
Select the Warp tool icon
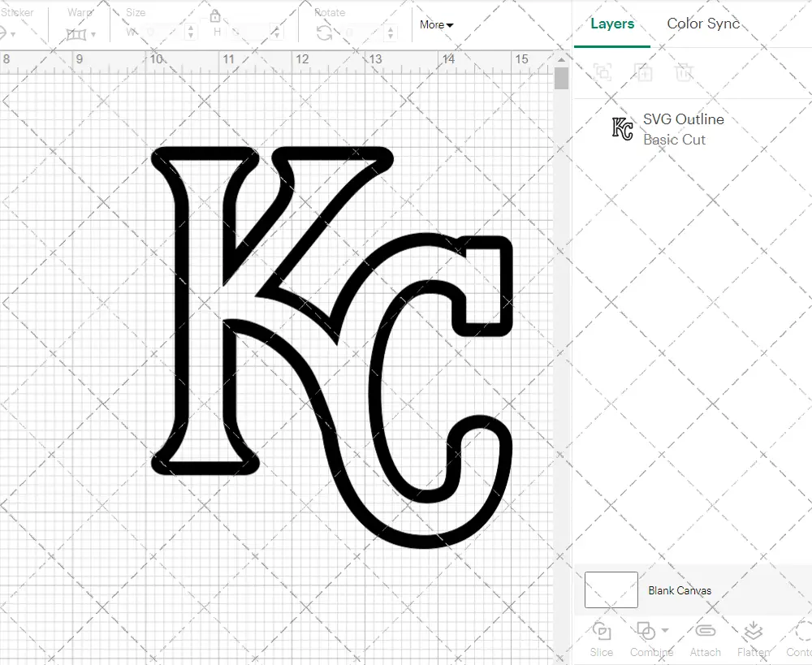point(77,33)
